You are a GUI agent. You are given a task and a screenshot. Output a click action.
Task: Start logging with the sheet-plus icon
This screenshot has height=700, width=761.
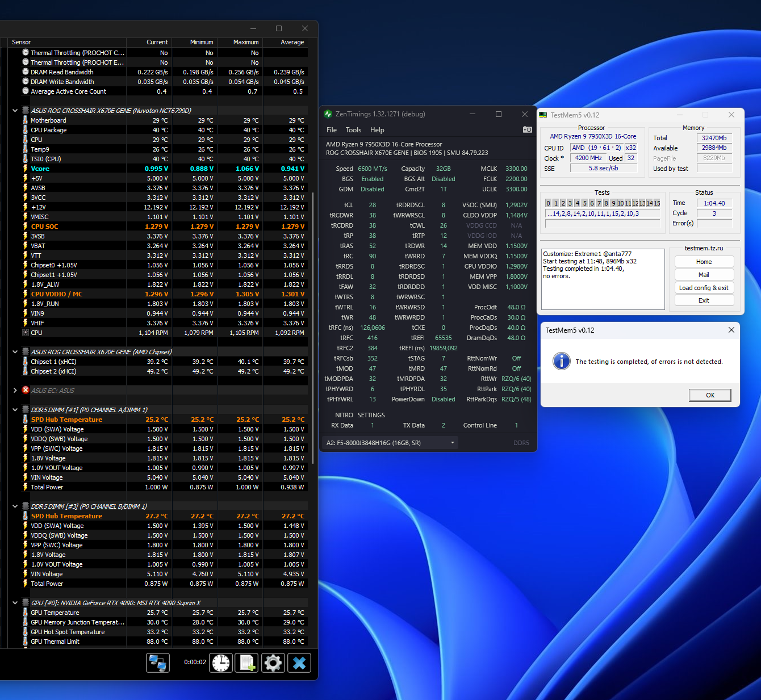click(x=247, y=663)
